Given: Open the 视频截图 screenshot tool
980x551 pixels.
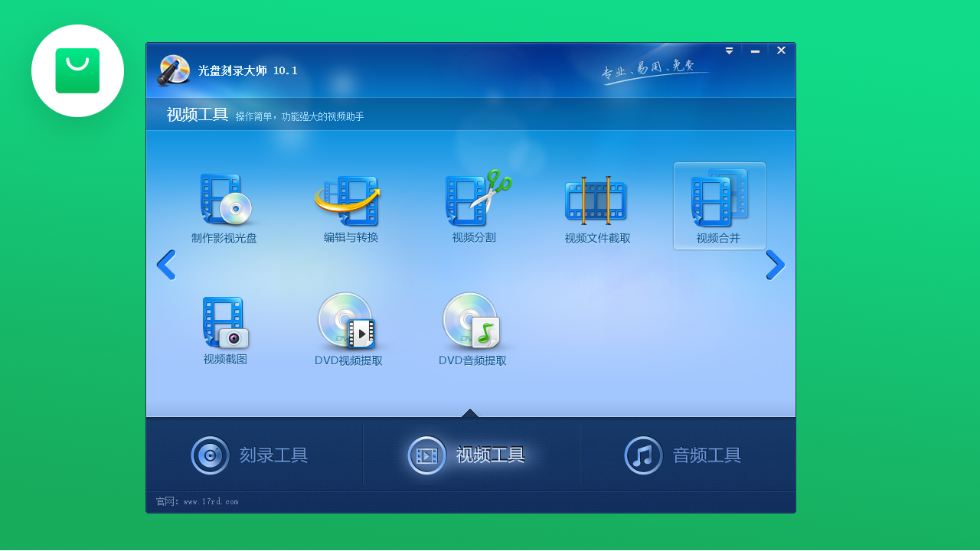Looking at the screenshot, I should point(225,325).
